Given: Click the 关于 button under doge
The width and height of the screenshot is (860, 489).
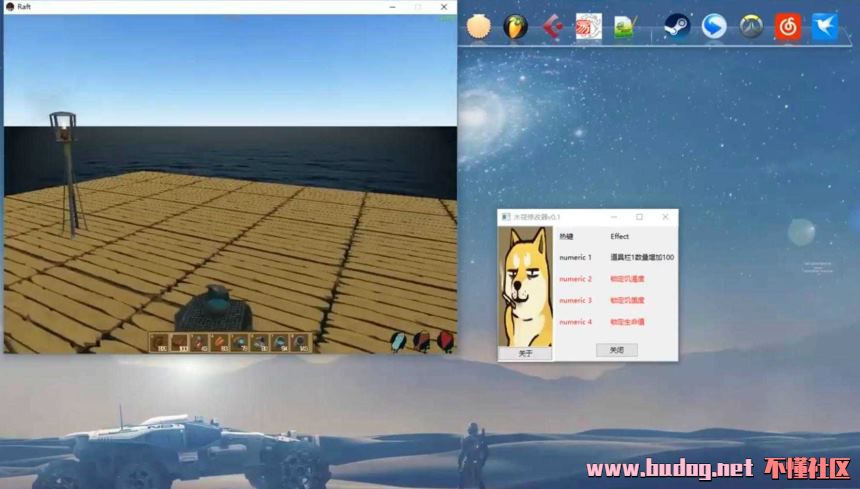Looking at the screenshot, I should [x=525, y=354].
